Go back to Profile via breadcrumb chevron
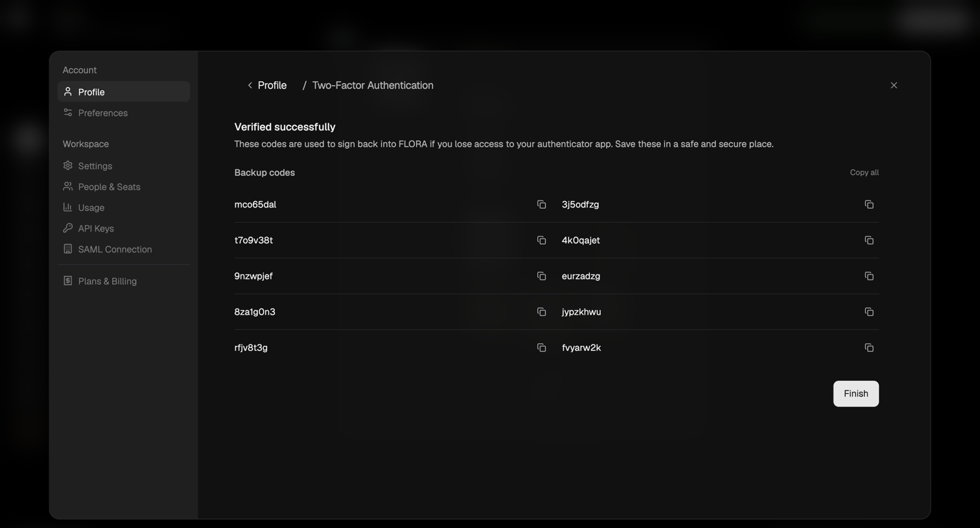 (x=250, y=86)
